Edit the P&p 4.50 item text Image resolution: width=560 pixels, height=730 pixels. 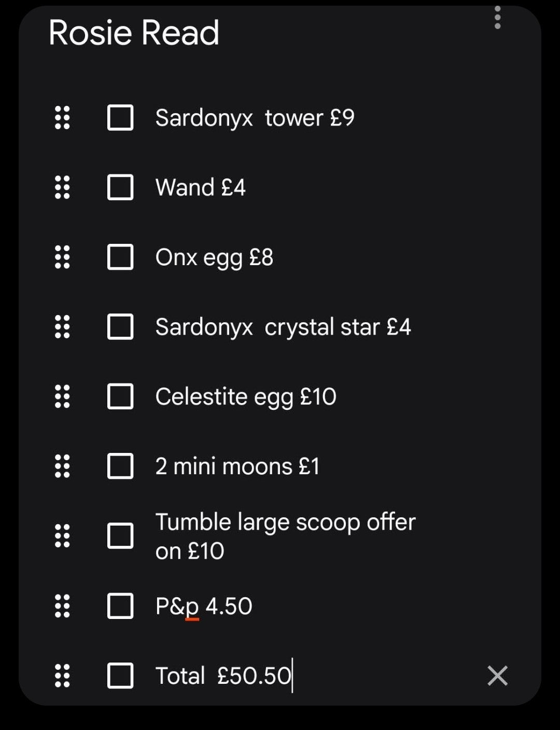click(x=204, y=606)
